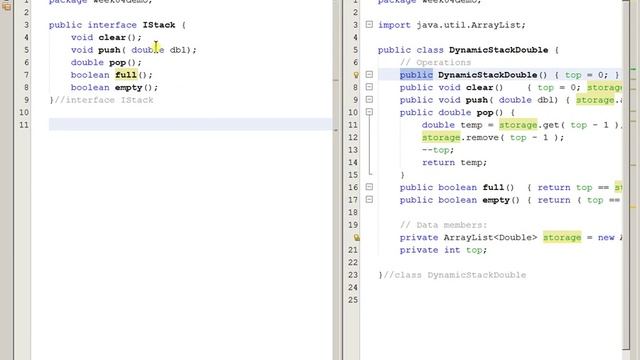This screenshot has width=640, height=360.
Task: Click the highlighted 'full' method in IStack
Action: coord(126,75)
